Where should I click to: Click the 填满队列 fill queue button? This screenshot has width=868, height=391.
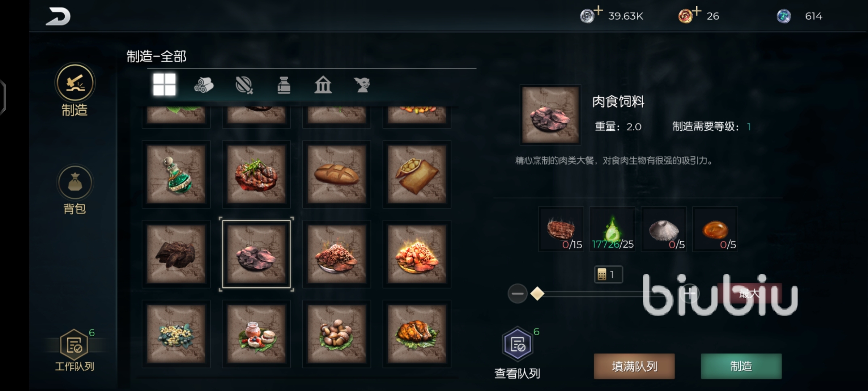click(x=634, y=366)
